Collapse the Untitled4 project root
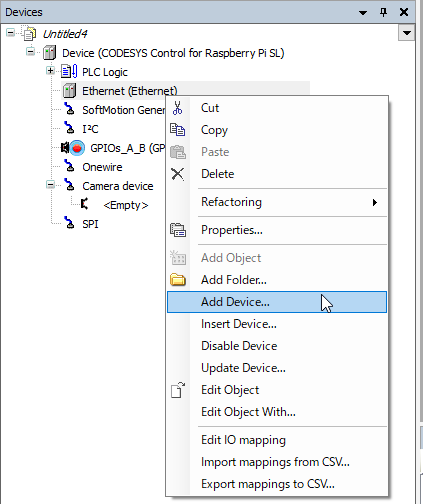This screenshot has height=504, width=423. coord(11,33)
